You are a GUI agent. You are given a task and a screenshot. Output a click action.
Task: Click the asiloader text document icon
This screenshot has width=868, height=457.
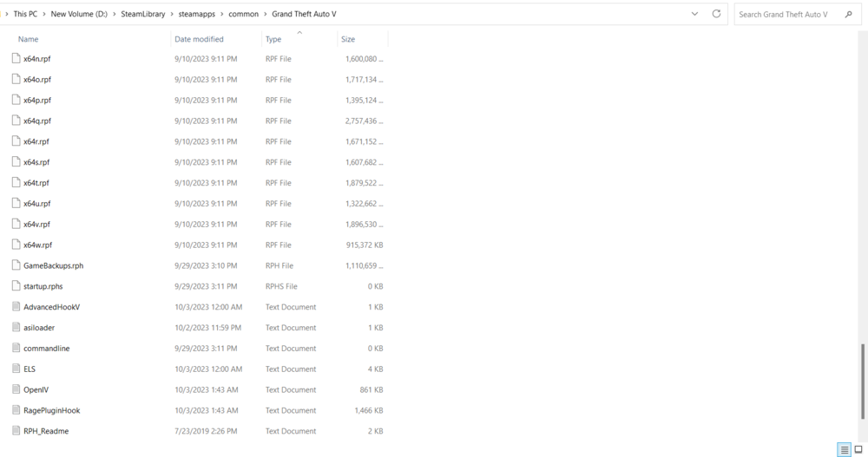(16, 327)
